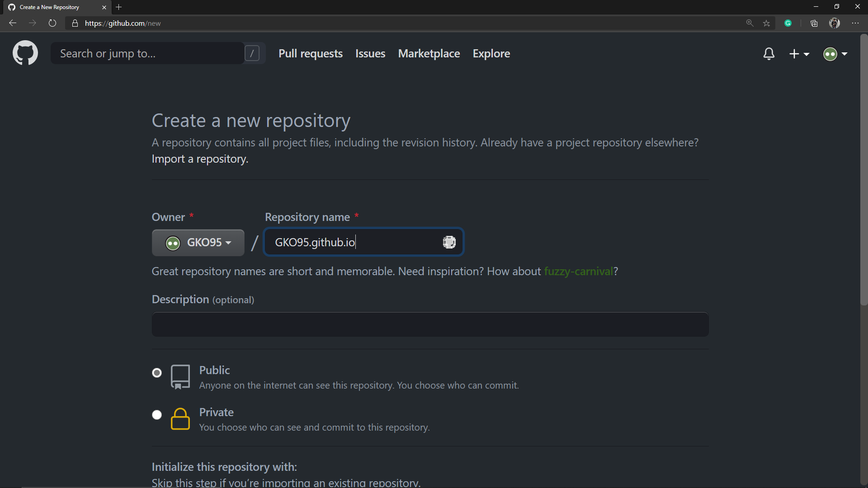This screenshot has height=488, width=868.
Task: Select the Public radio button
Action: pos(157,373)
